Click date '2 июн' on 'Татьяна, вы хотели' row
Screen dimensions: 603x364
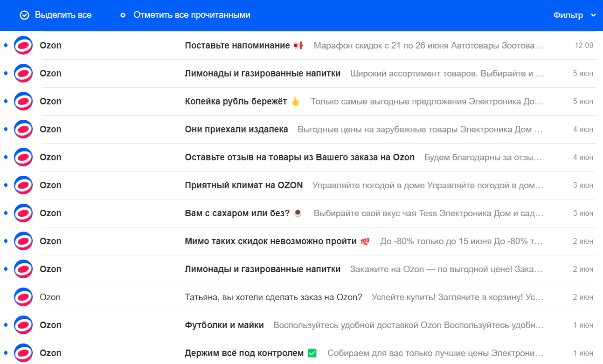click(x=583, y=297)
